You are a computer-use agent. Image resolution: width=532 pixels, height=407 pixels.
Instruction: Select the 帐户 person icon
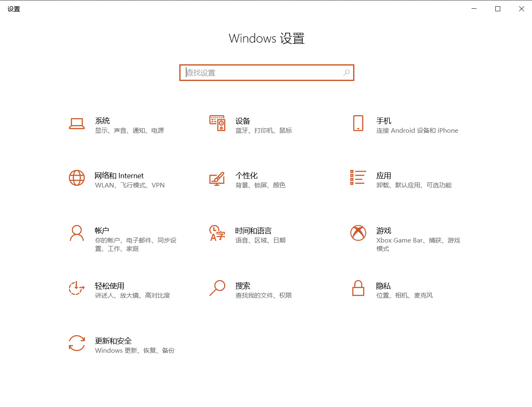pos(77,233)
